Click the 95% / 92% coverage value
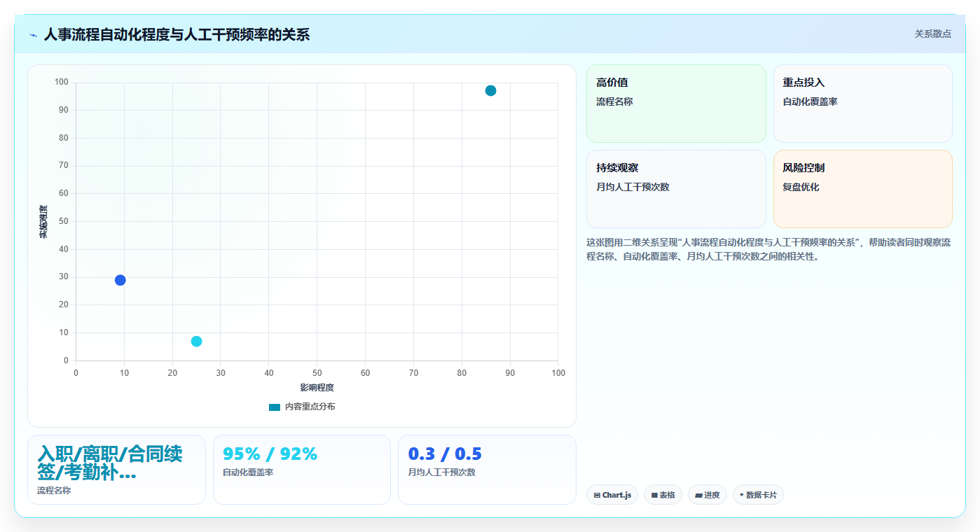The image size is (980, 532). click(x=270, y=454)
